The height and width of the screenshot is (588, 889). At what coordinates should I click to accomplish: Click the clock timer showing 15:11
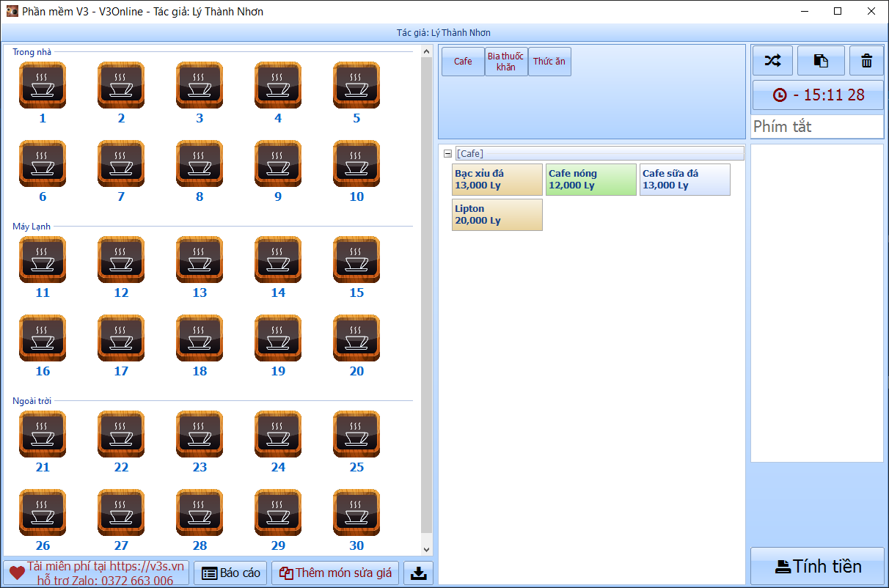[816, 95]
